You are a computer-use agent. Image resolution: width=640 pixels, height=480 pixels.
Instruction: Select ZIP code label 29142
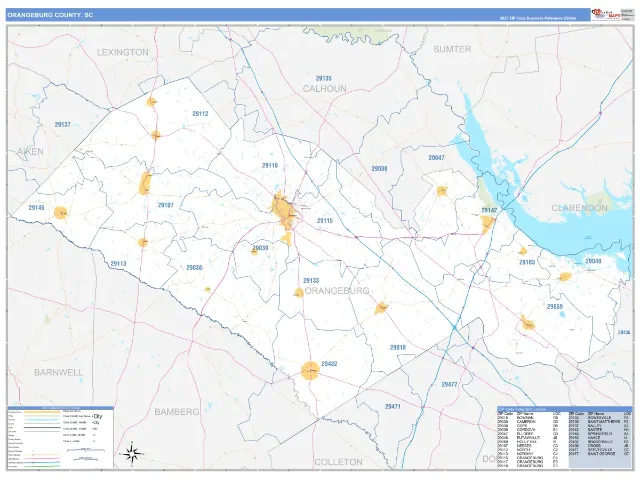tap(489, 210)
